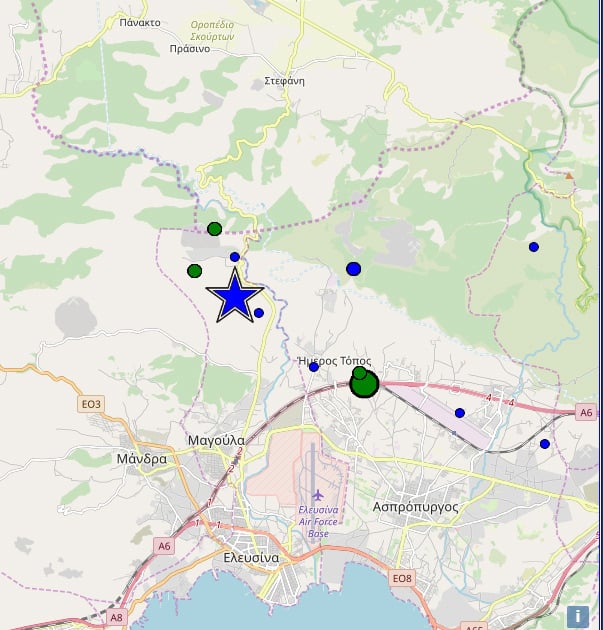
Task: Select the Μάνδρα town label
Action: [x=141, y=459]
